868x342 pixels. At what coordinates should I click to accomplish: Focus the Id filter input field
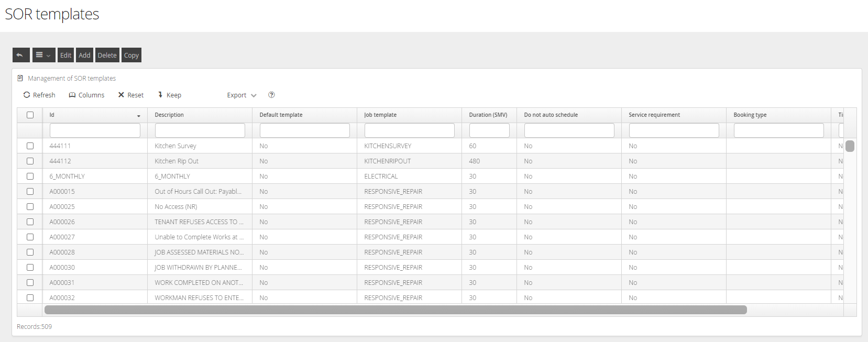tap(95, 130)
